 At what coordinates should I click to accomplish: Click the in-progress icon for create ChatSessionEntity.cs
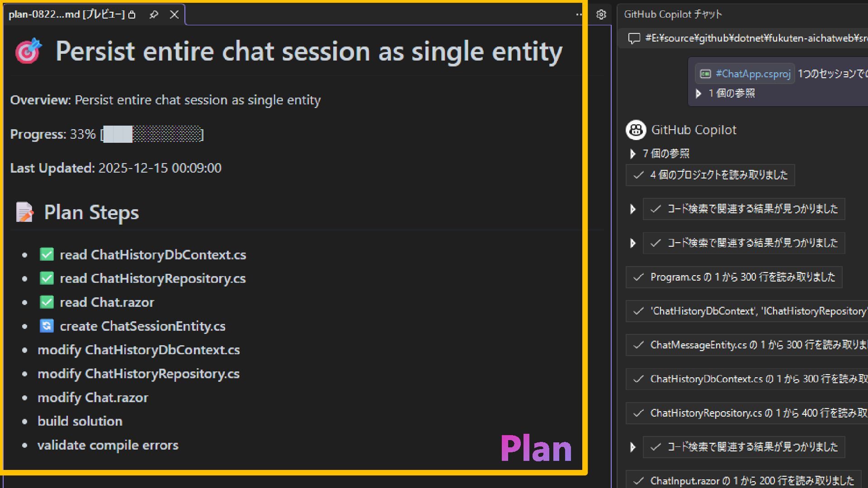(47, 326)
